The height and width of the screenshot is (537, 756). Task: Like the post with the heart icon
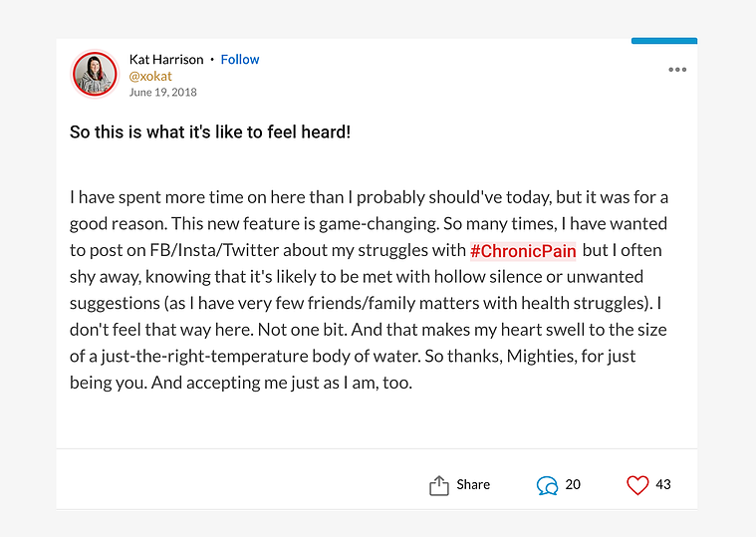click(637, 485)
